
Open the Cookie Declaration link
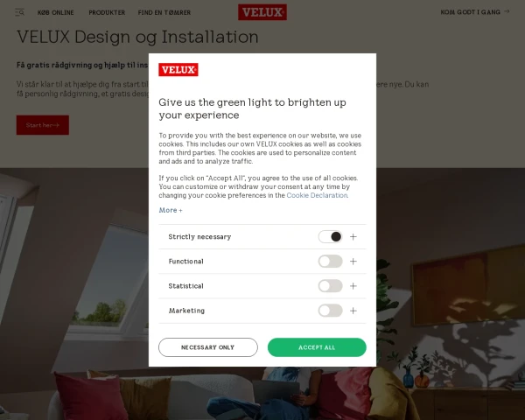pos(317,195)
